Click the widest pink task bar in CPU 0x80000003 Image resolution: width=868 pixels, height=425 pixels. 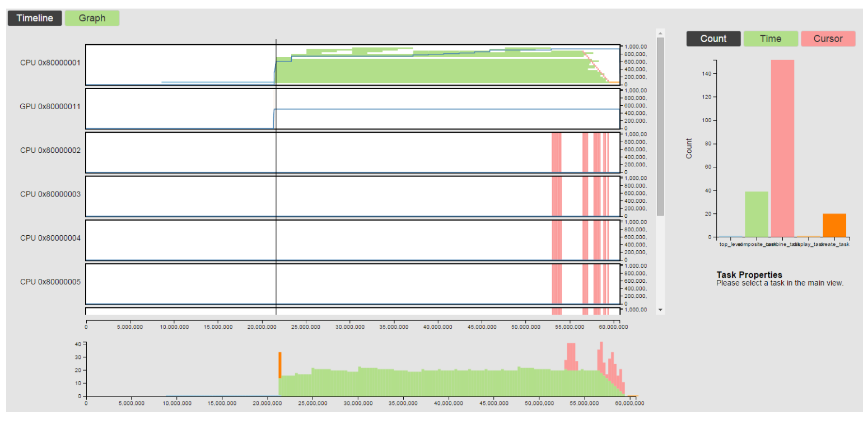coord(557,196)
